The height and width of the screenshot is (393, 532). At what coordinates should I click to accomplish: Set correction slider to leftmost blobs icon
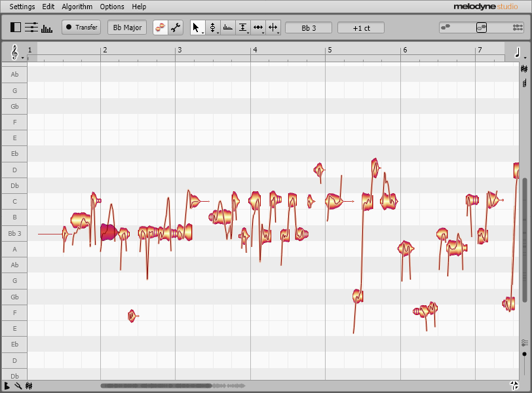click(x=446, y=27)
